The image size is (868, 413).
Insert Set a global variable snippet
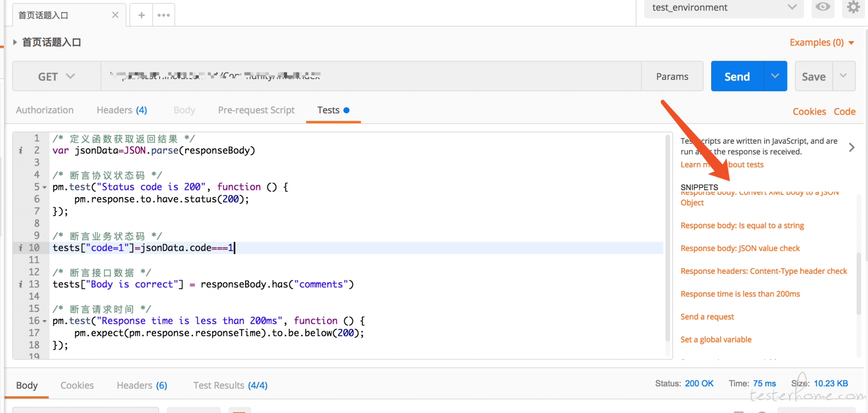click(x=716, y=340)
